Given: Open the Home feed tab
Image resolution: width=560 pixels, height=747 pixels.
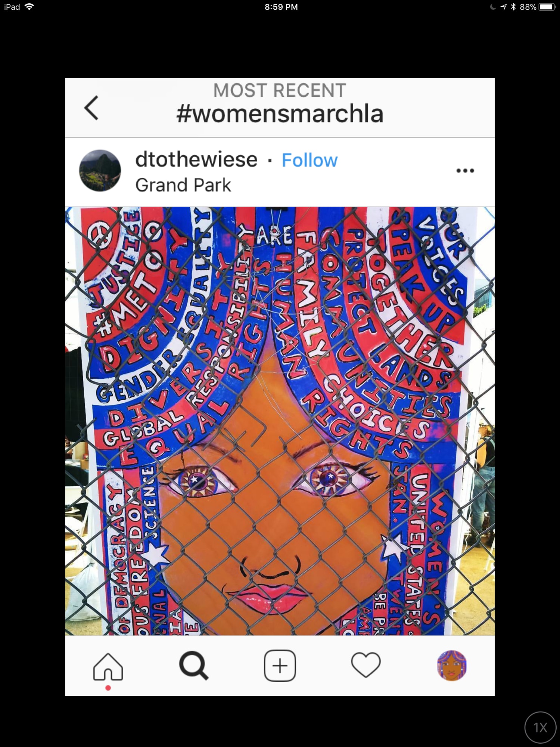Looking at the screenshot, I should pyautogui.click(x=108, y=666).
